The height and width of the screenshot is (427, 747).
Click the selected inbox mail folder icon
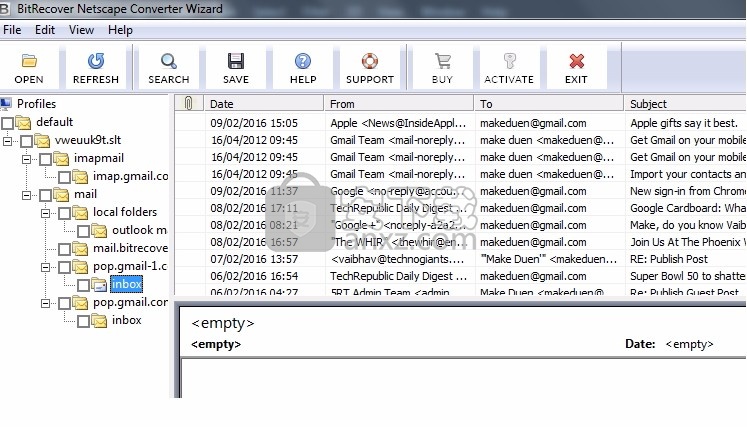[x=99, y=285]
